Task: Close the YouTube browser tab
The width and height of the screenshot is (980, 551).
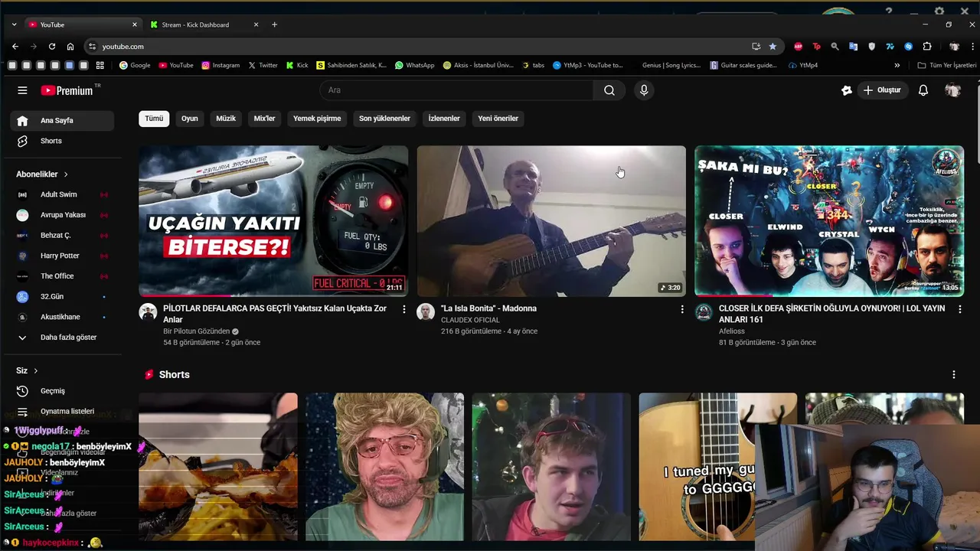Action: click(135, 24)
